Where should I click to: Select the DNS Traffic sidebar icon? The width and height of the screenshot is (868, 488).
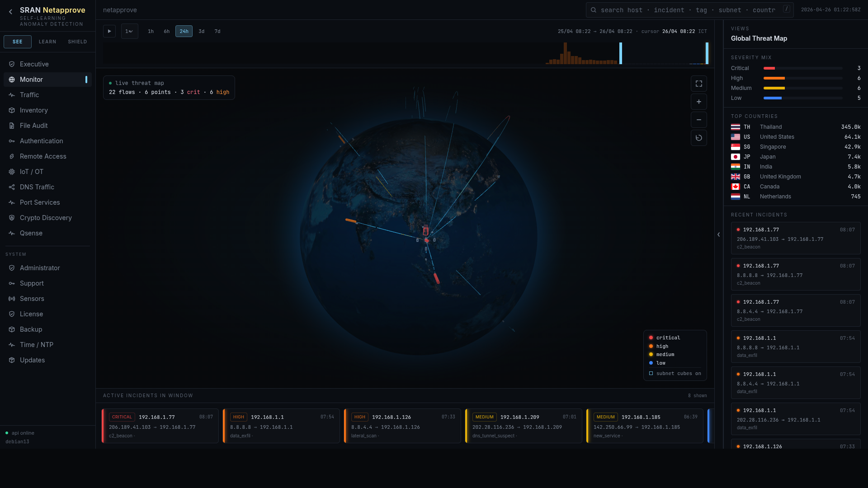(11, 187)
